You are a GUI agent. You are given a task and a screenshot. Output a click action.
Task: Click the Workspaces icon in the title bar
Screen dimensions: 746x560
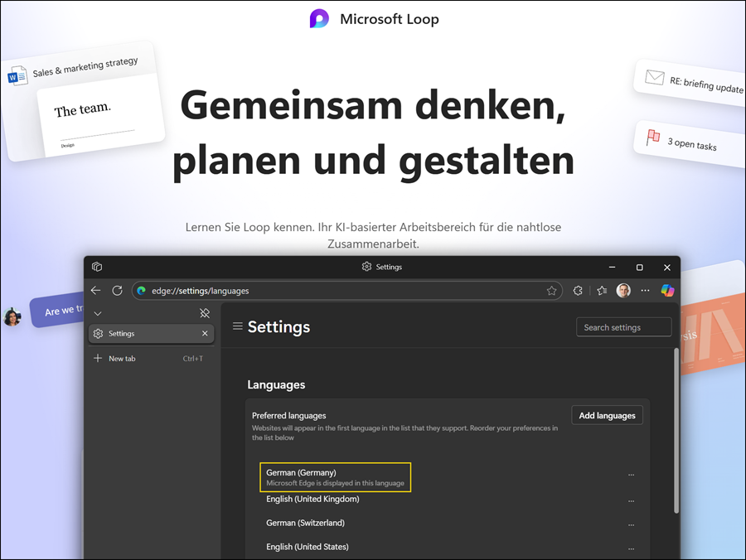tap(97, 267)
